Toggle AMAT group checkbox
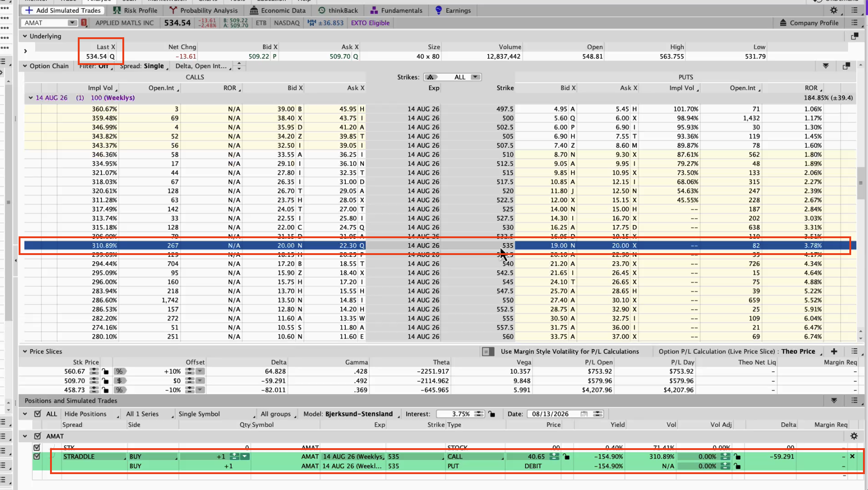The image size is (868, 490). [x=38, y=436]
